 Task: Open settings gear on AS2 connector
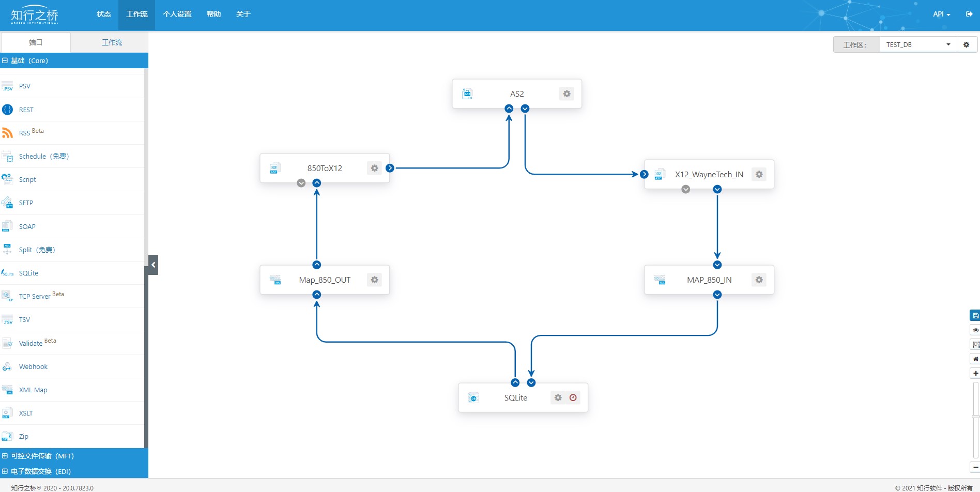tap(566, 94)
